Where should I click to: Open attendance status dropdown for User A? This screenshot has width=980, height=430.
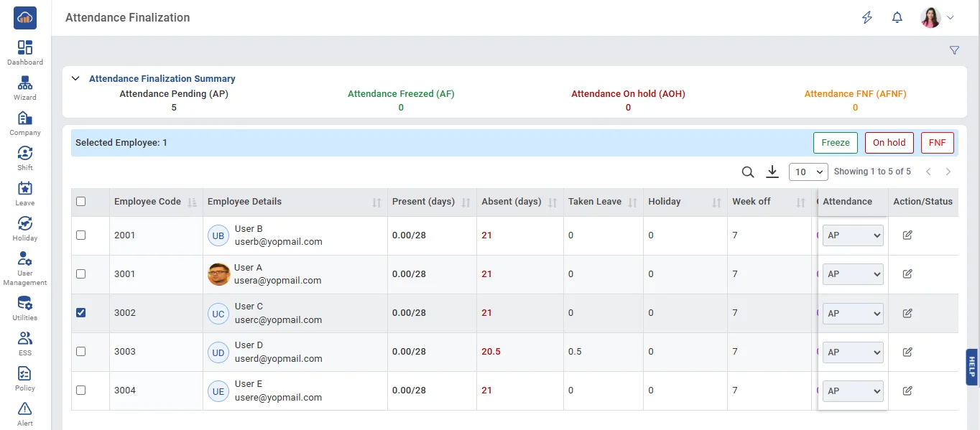coord(853,274)
